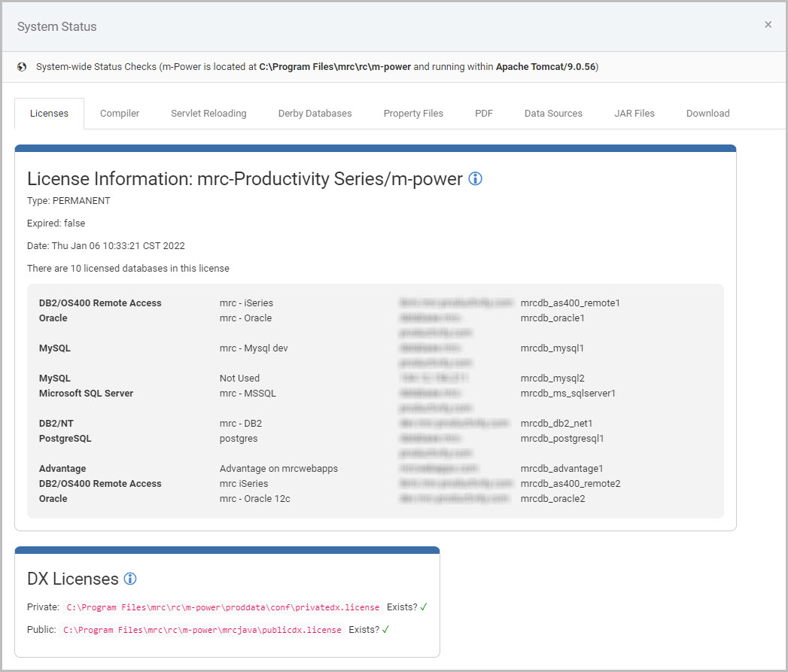
Task: Click the 'Type: PERMANENT' line
Action: pos(68,201)
